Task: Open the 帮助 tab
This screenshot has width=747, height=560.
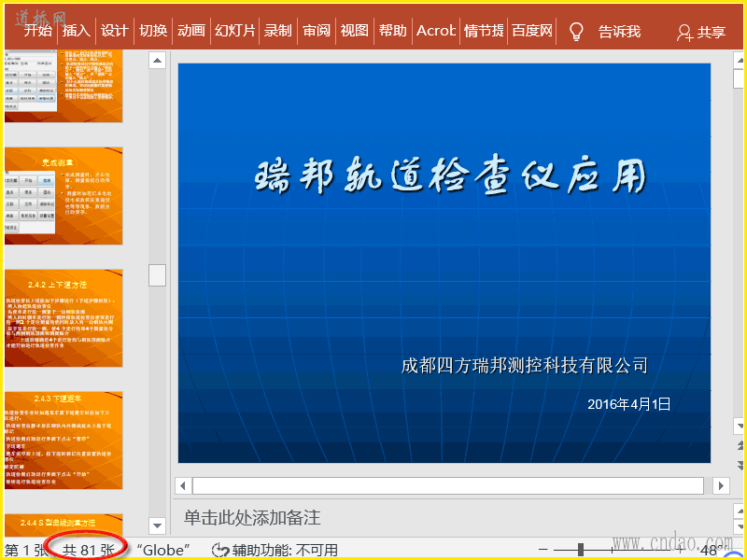Action: click(x=392, y=31)
